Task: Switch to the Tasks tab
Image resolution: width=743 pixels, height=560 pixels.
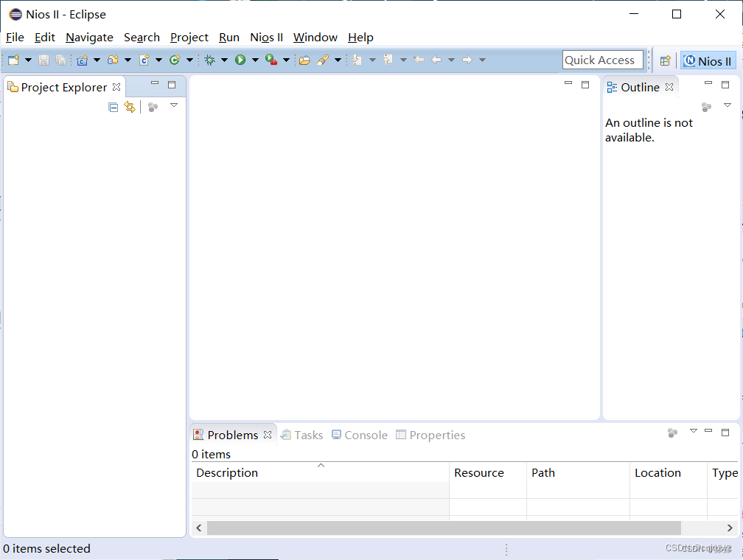Action: (302, 435)
